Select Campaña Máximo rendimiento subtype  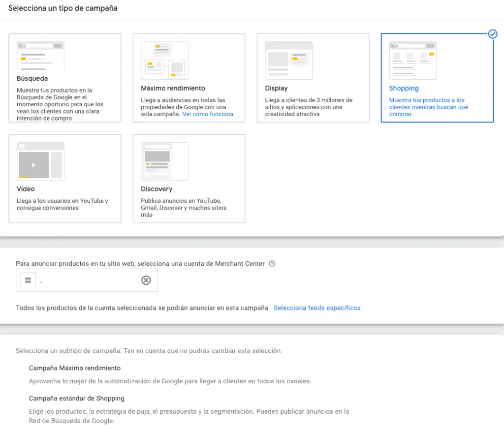coord(75,368)
